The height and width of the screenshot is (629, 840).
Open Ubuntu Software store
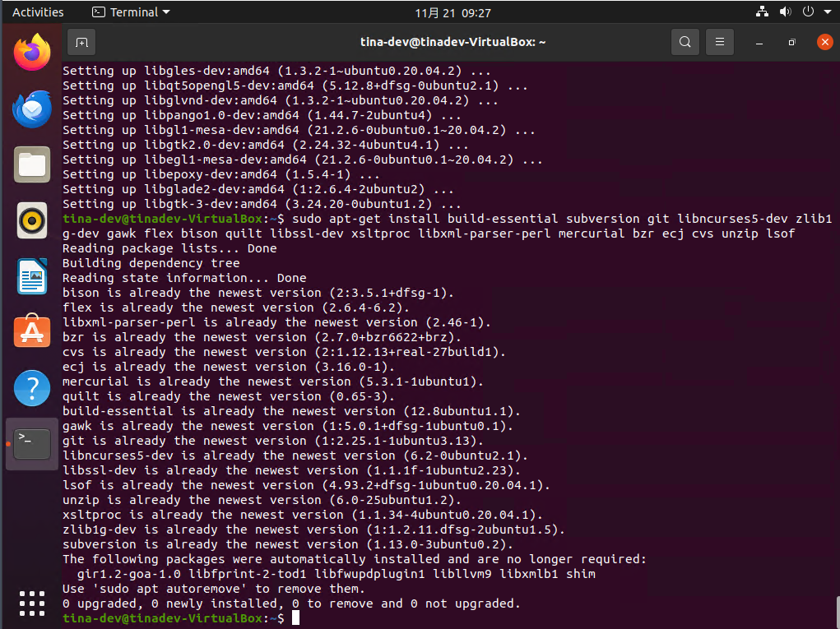(x=32, y=331)
